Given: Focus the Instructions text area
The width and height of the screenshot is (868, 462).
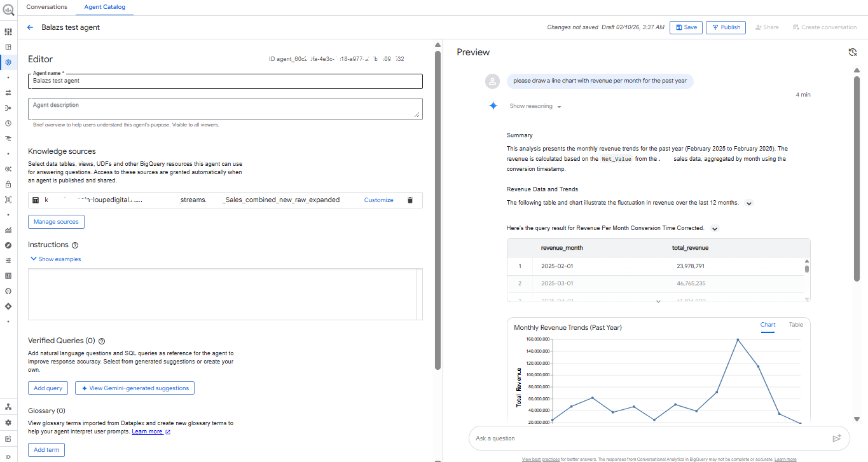Looking at the screenshot, I should click(x=225, y=294).
